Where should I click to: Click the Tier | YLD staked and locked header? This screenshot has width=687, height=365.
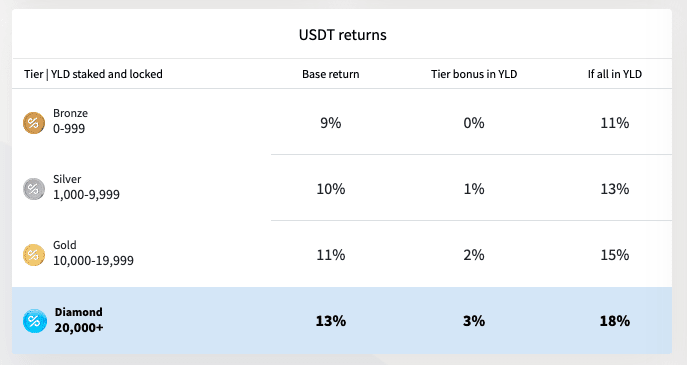point(93,74)
